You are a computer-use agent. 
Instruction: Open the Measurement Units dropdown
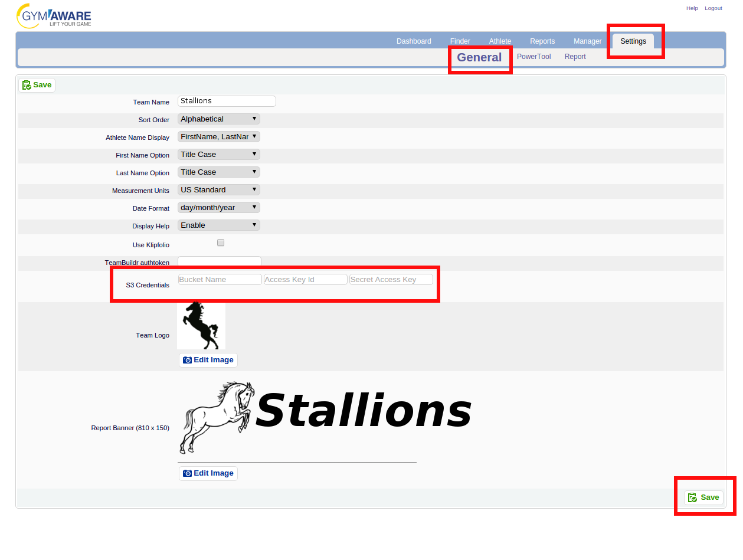click(218, 190)
